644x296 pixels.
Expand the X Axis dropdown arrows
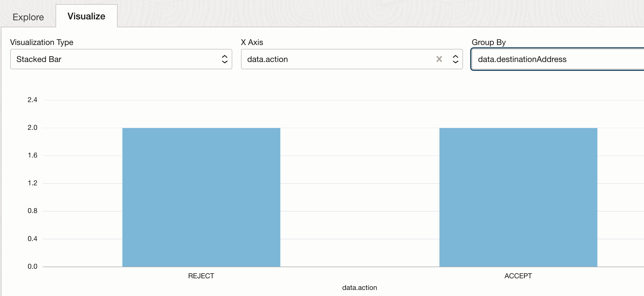point(456,59)
